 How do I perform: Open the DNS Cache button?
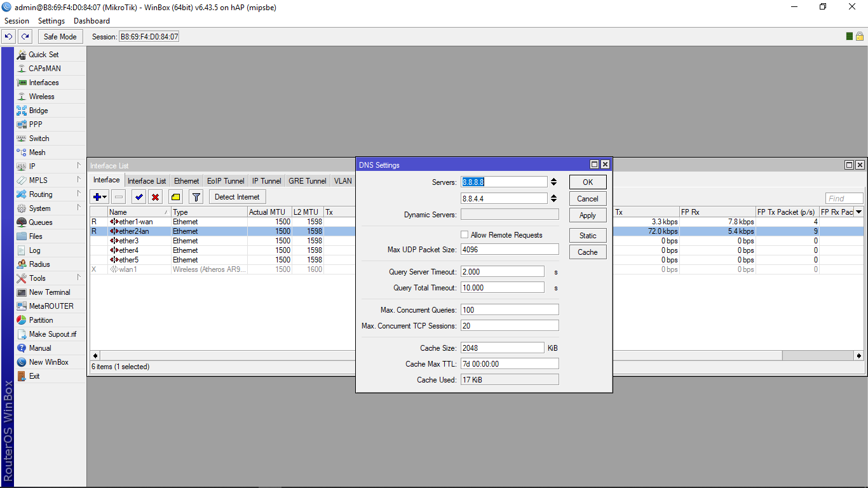pos(588,252)
